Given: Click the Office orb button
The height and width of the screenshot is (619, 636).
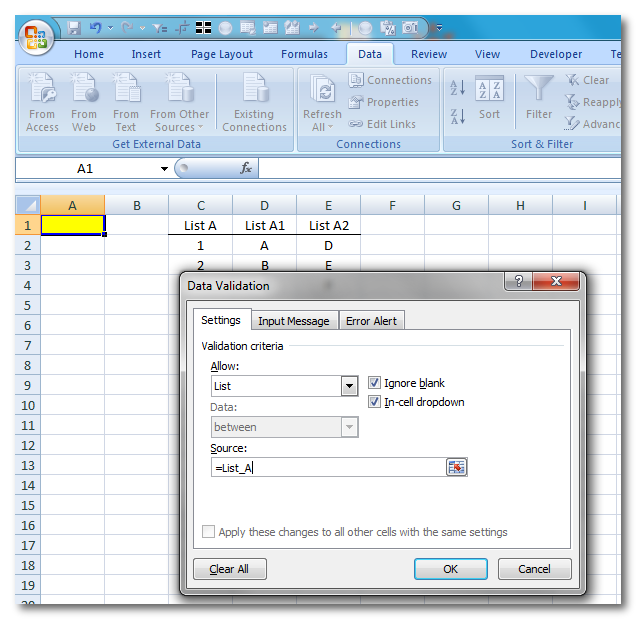Looking at the screenshot, I should click(x=36, y=37).
